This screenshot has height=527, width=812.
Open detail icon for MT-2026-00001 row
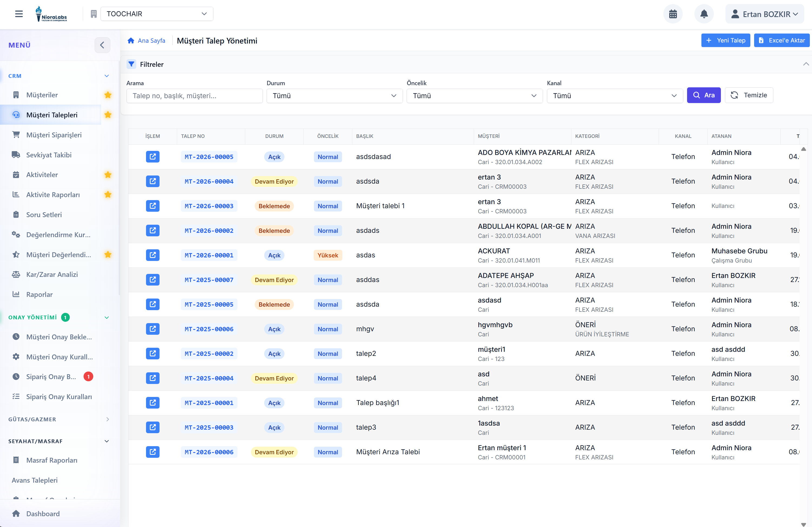click(153, 255)
